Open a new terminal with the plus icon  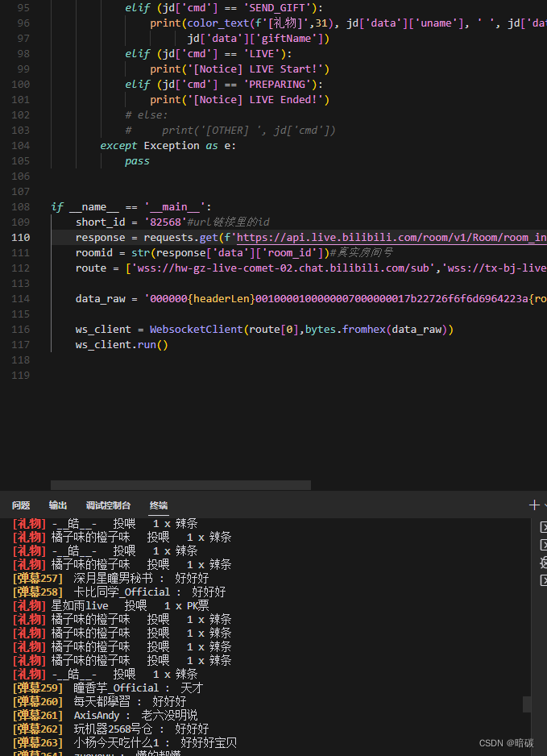coord(533,505)
